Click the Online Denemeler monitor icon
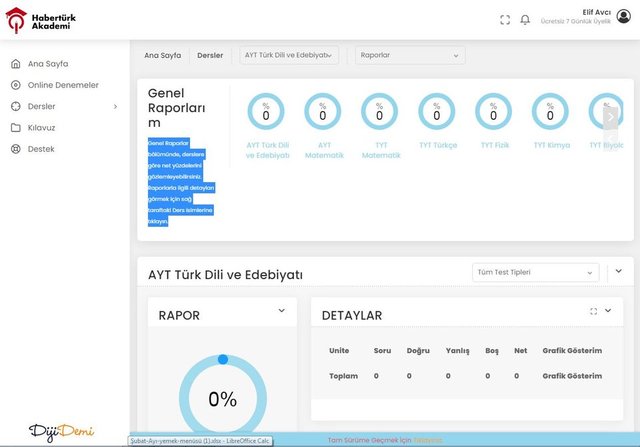 pos(16,85)
